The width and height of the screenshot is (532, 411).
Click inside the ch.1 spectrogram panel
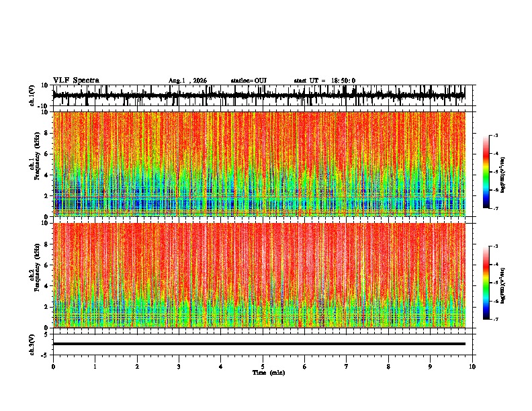[x=259, y=164]
